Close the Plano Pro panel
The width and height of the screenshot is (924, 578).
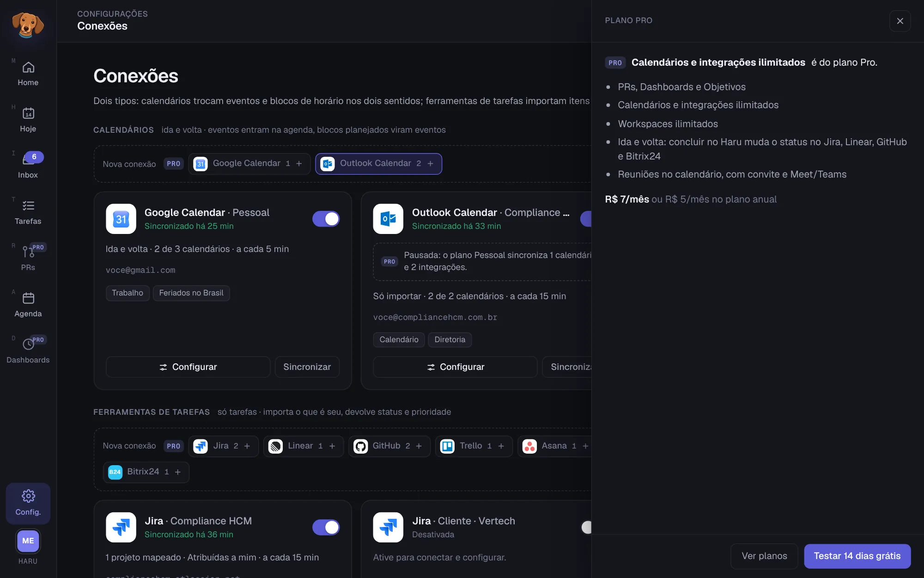pyautogui.click(x=900, y=21)
